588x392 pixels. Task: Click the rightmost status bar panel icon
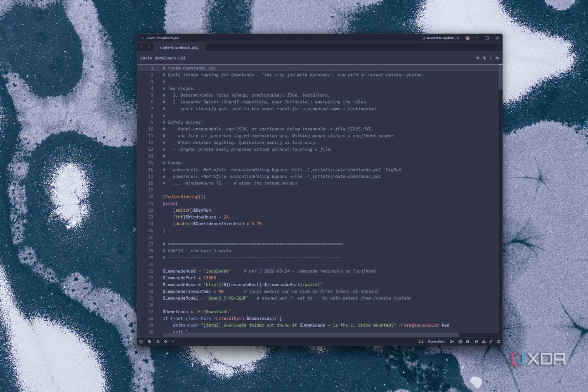coord(498,341)
